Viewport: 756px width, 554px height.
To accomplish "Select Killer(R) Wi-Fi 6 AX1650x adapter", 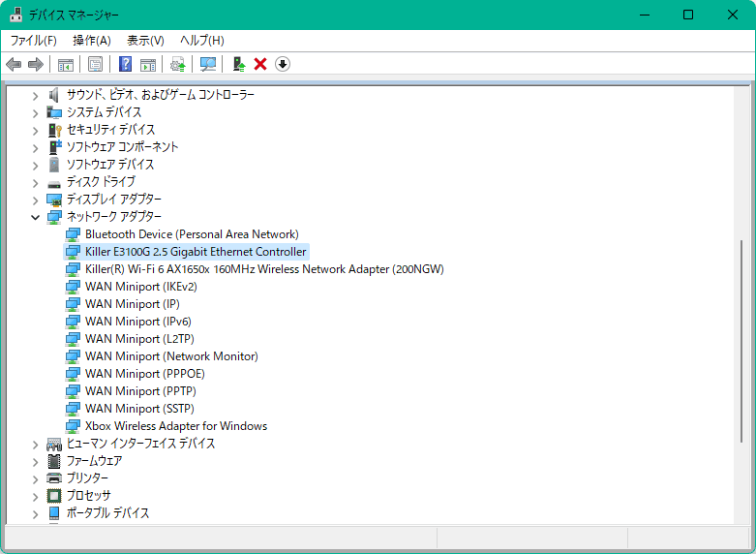I will tap(263, 269).
